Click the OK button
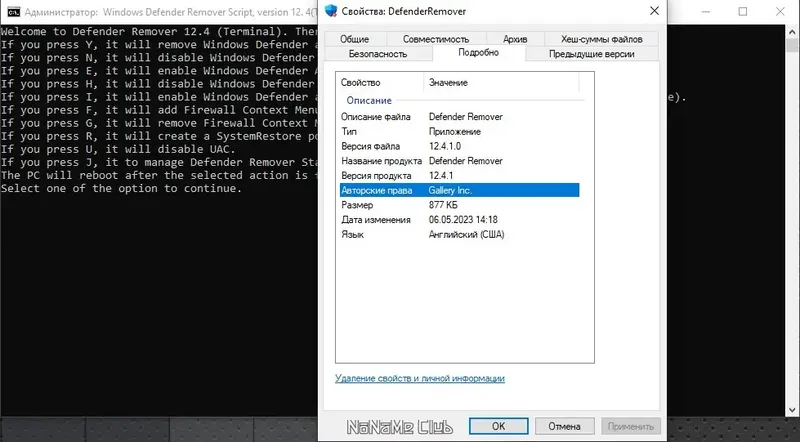This screenshot has height=442, width=800. [x=498, y=426]
